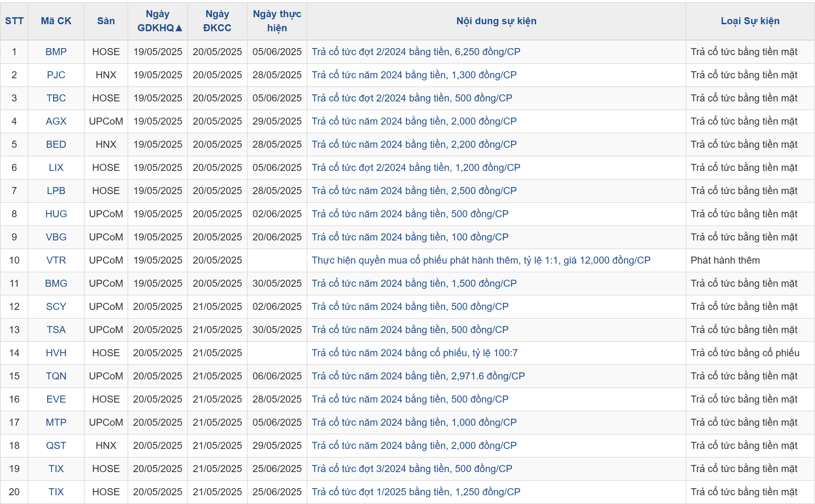Viewport: 815px width, 504px height.
Task: Open MTP event 1,000 đồng/CP dividend
Action: click(x=414, y=422)
